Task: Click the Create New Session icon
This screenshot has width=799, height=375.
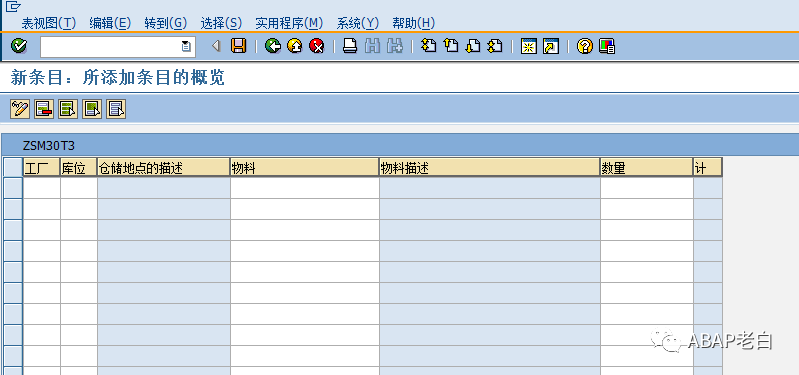Action: click(529, 46)
